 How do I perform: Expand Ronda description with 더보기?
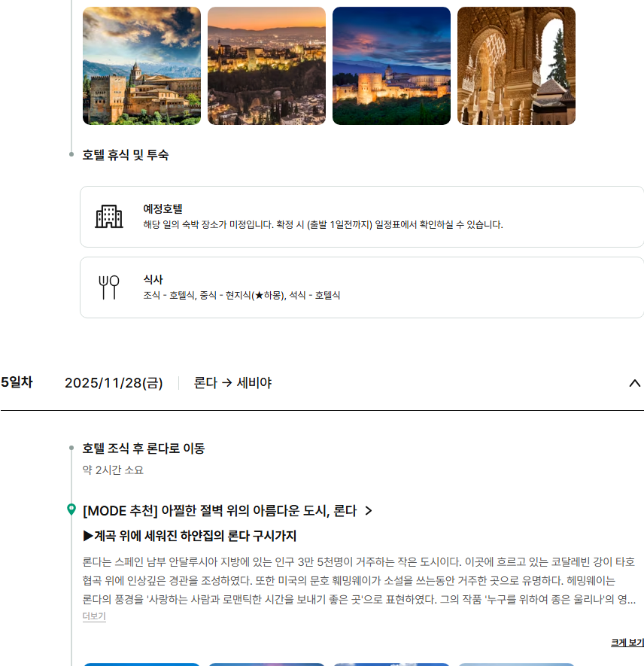[x=94, y=616]
